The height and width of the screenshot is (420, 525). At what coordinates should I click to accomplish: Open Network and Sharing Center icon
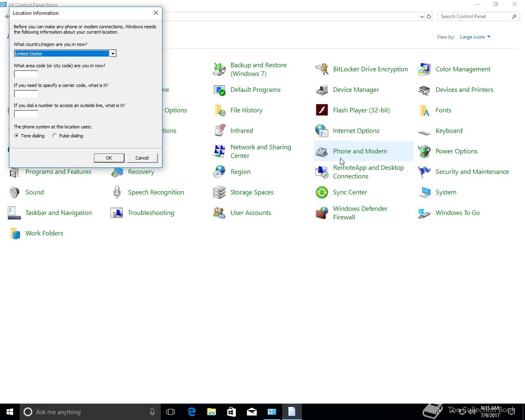click(x=219, y=151)
